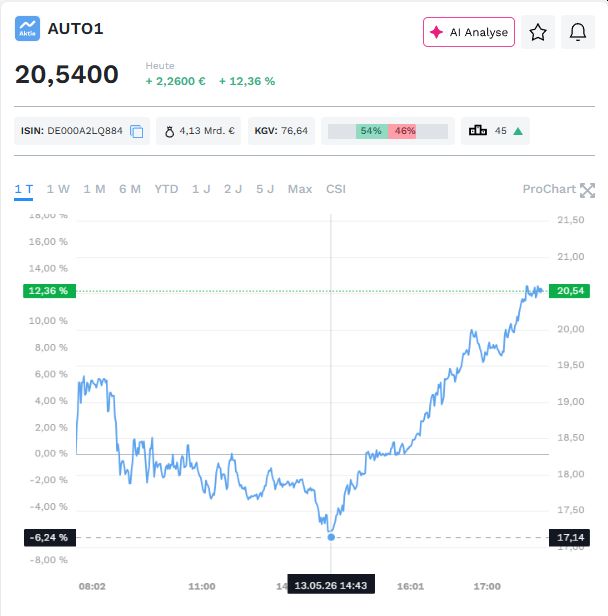The height and width of the screenshot is (616, 608).
Task: Switch chart to 1 M range
Action: point(94,189)
